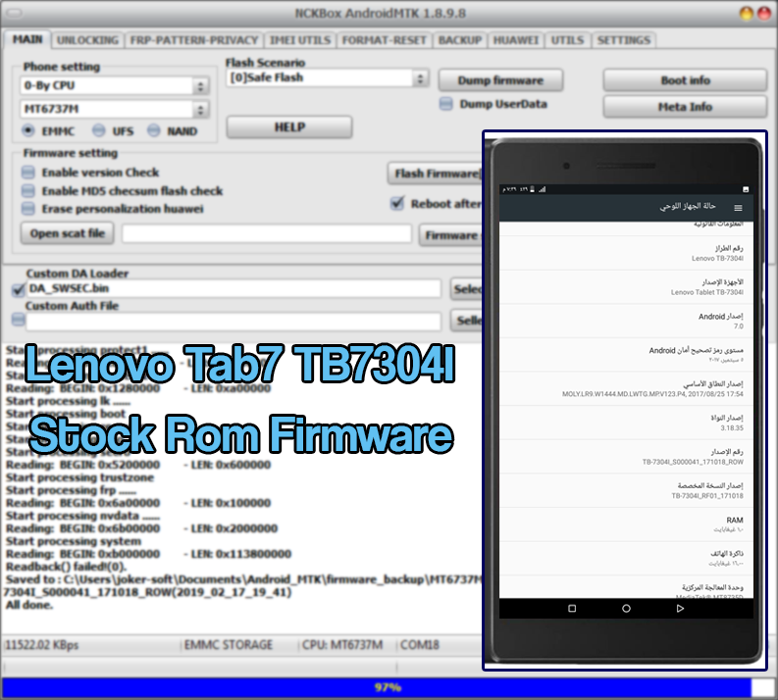Switch to the MAIN tab
Image resolution: width=778 pixels, height=700 pixels.
click(27, 39)
